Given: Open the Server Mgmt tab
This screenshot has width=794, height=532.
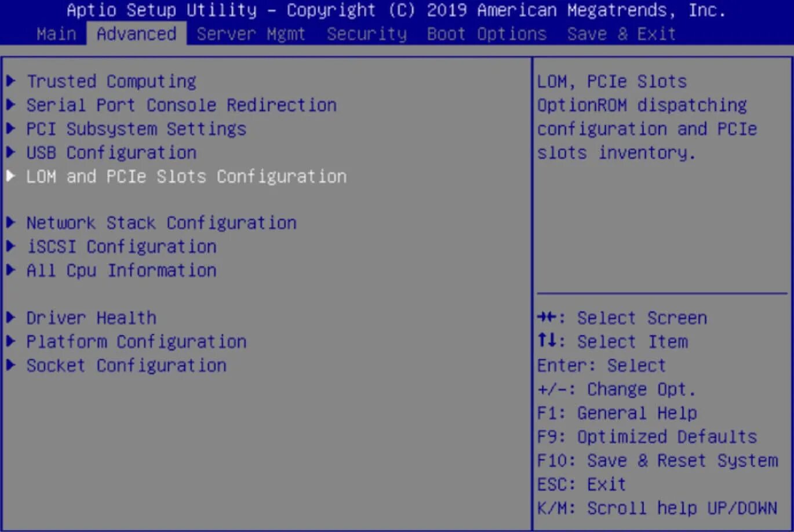Looking at the screenshot, I should (251, 34).
